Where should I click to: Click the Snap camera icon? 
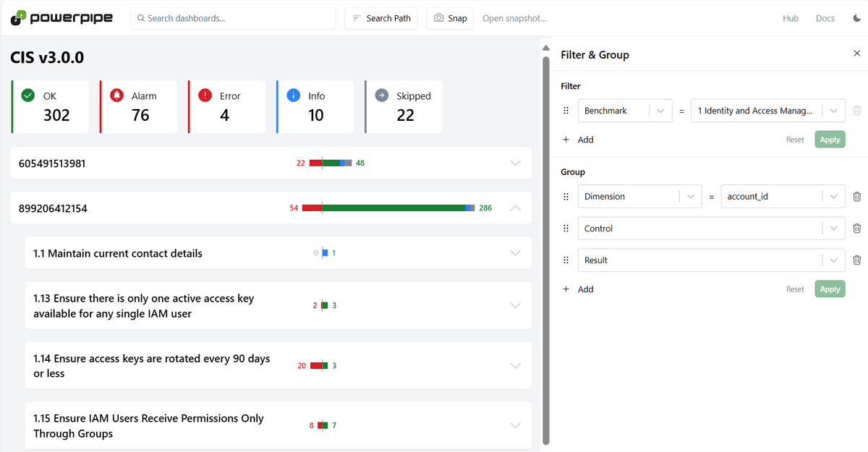pos(438,17)
